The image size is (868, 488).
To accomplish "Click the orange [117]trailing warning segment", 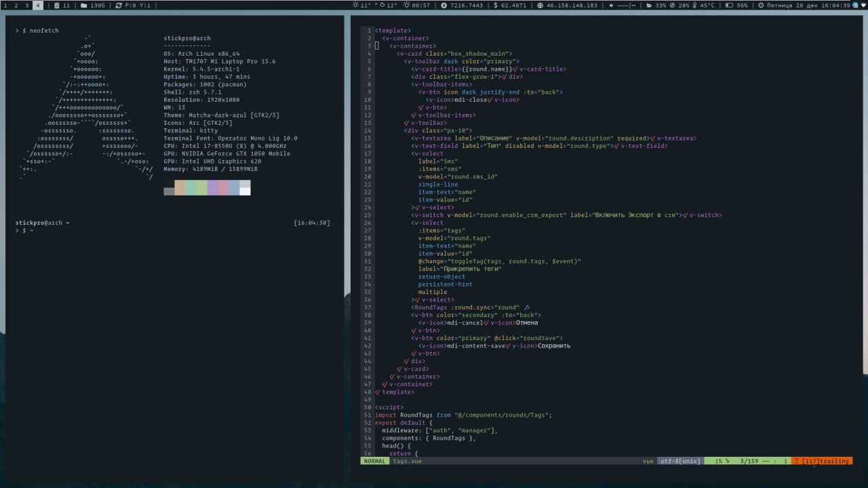I will [822, 461].
